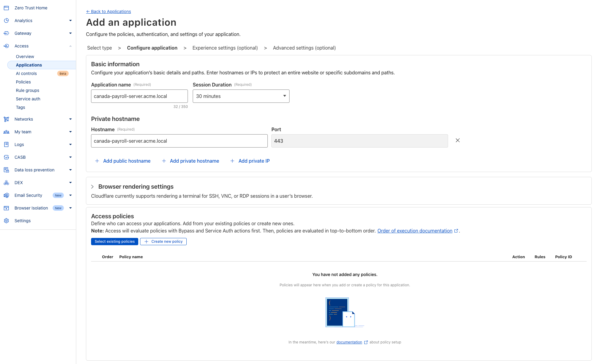Click the Access sidebar icon
The width and height of the screenshot is (596, 364).
tap(6, 46)
